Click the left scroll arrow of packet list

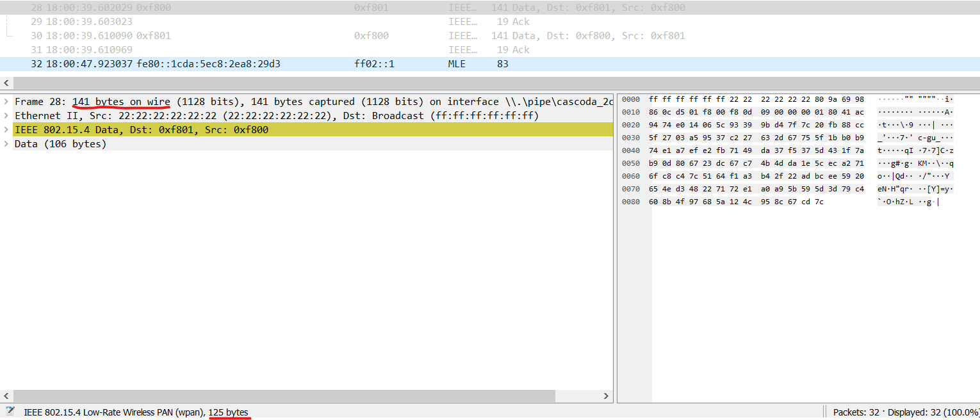(6, 83)
